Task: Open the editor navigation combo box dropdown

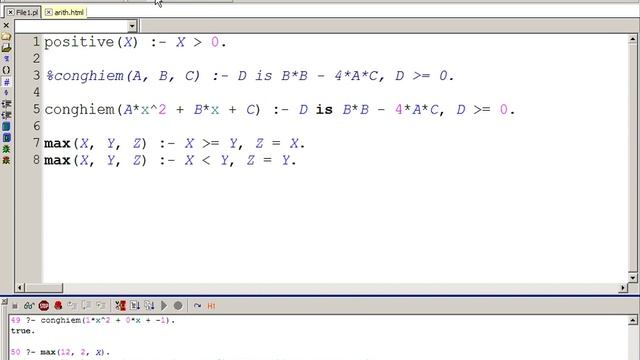Action: pos(132,26)
